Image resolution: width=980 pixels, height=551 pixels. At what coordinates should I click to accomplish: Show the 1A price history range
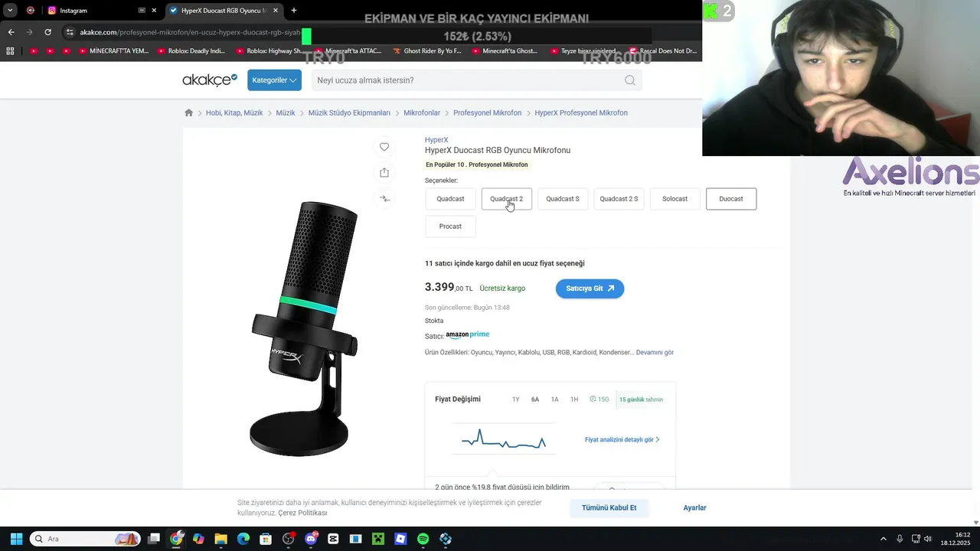555,399
